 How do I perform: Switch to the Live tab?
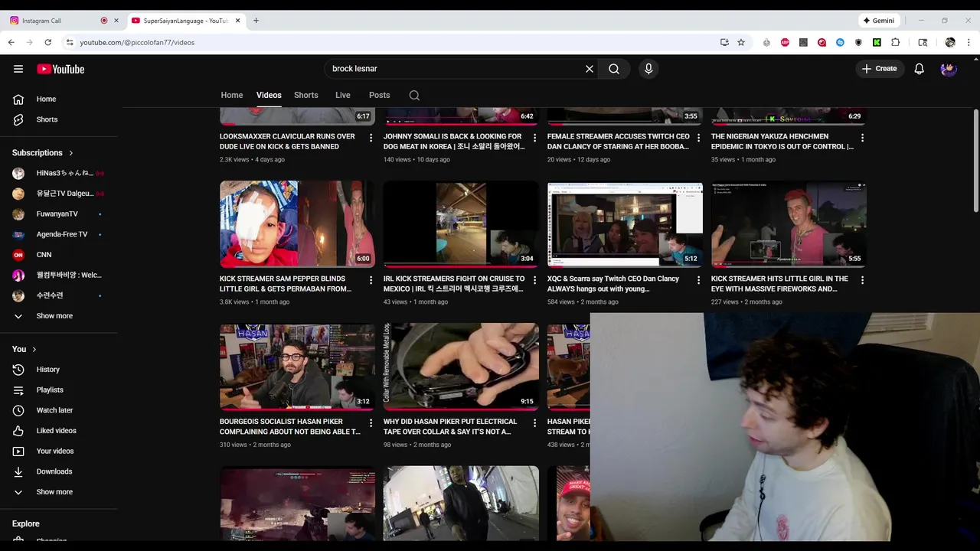[x=343, y=95]
